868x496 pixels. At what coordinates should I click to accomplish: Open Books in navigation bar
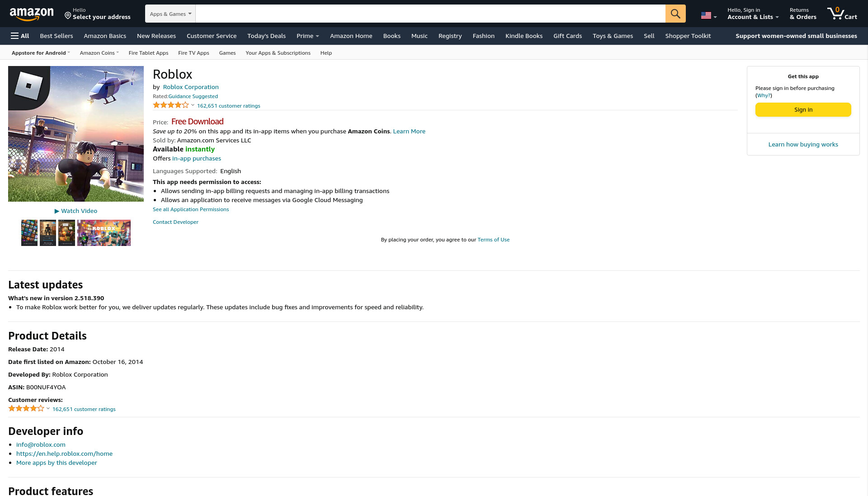click(392, 36)
